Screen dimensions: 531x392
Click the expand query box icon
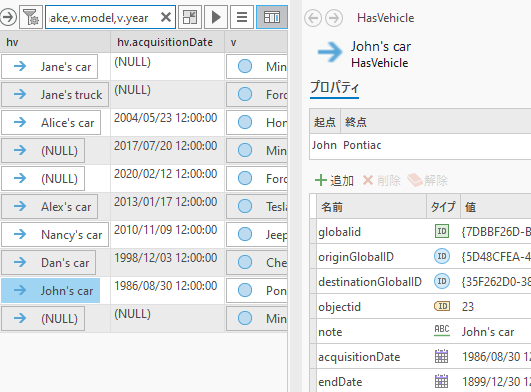pos(190,17)
